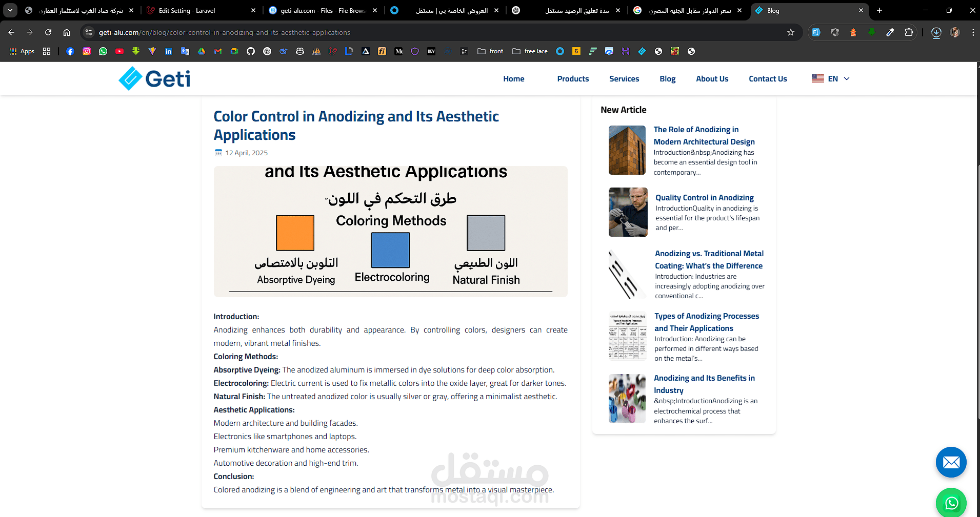Viewport: 980px width, 517px height.
Task: Open 'Anodizing vs. Traditional Metal Coating' article
Action: click(709, 260)
